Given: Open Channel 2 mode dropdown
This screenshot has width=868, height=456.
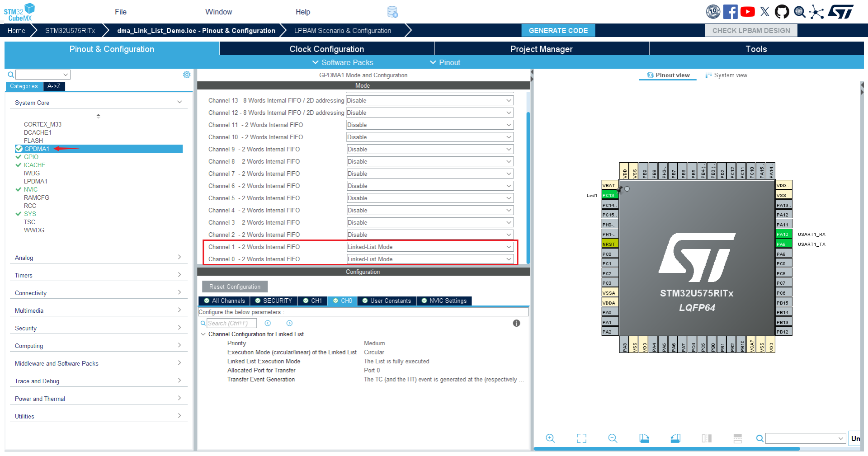Looking at the screenshot, I should coord(430,235).
